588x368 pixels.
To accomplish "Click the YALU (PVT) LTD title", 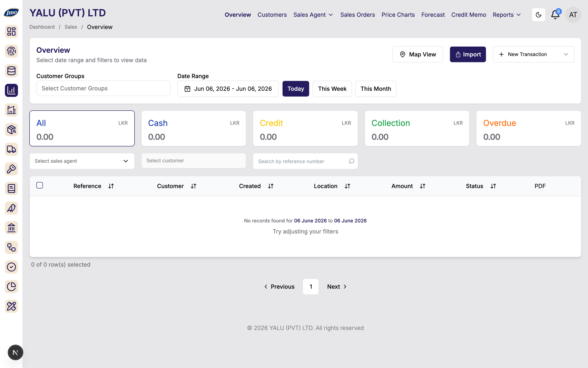I will click(68, 13).
